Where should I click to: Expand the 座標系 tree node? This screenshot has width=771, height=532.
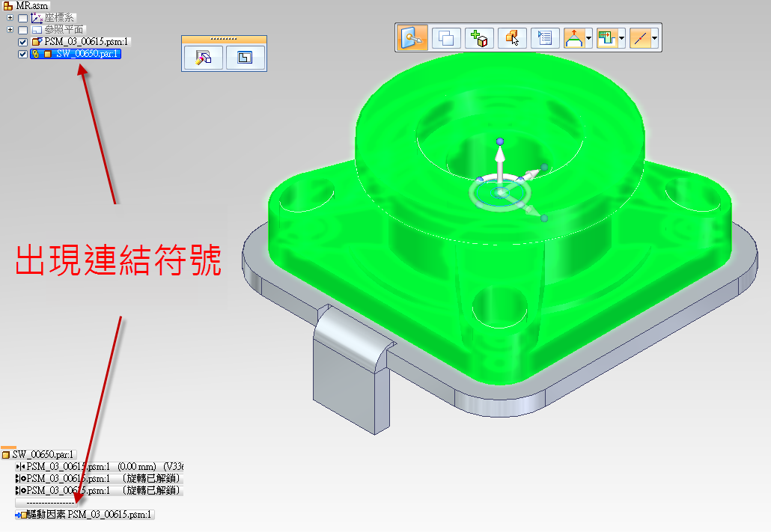10,18
